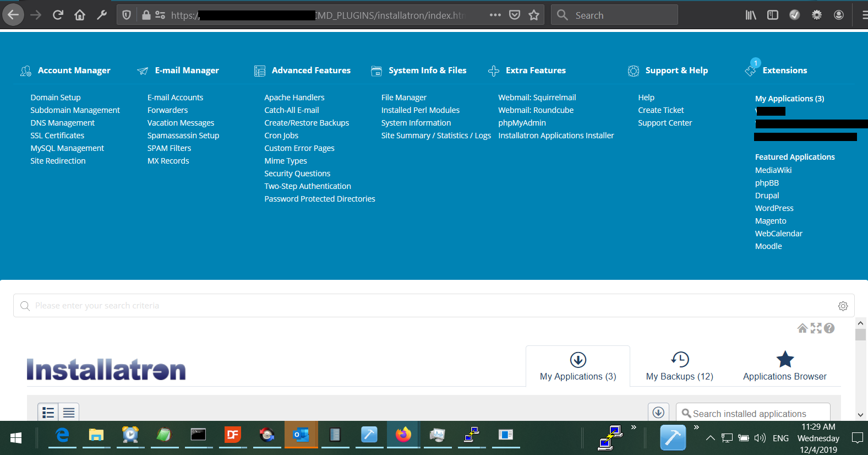Click the Installatron expand fullscreen icon
This screenshot has height=455, width=868.
(816, 328)
